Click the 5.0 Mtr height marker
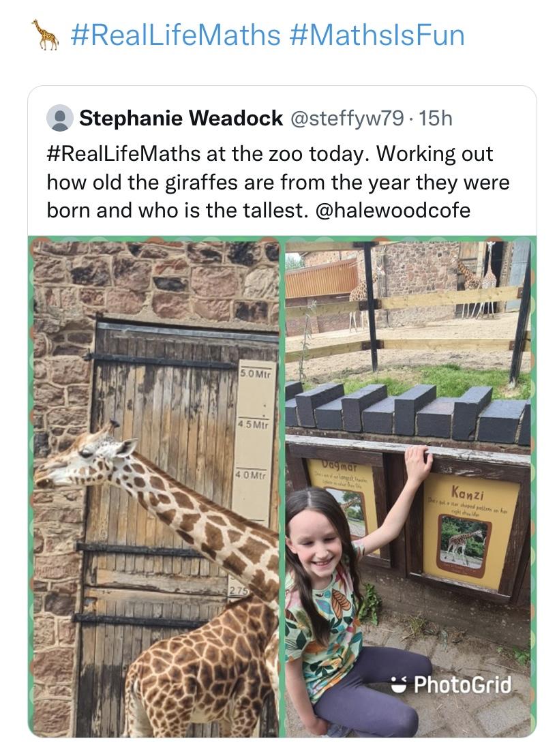This screenshot has width=557, height=756. (x=255, y=374)
